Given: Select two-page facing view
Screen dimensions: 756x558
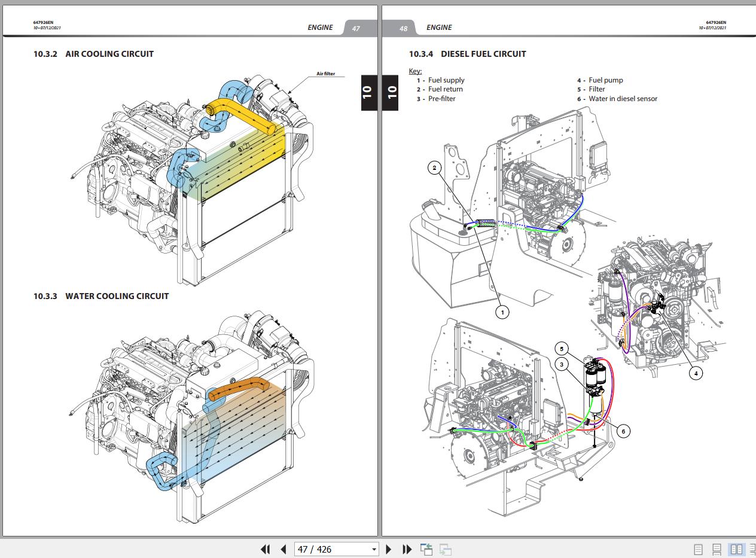Looking at the screenshot, I should (737, 549).
